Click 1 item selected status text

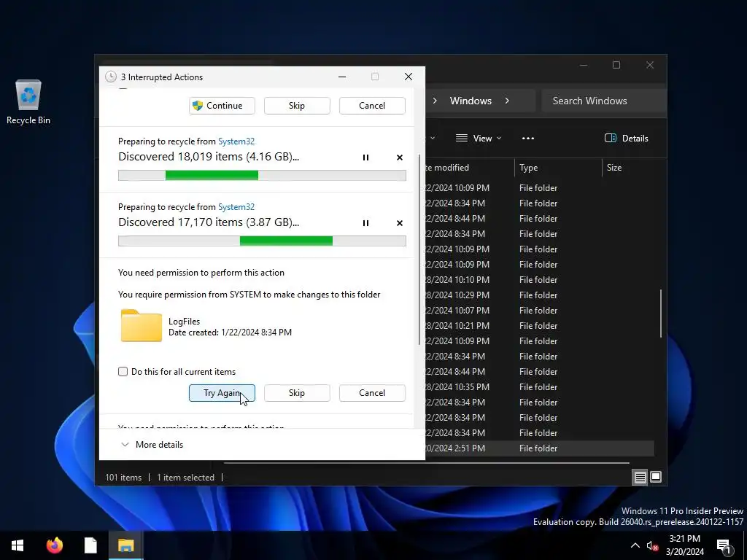click(x=186, y=478)
